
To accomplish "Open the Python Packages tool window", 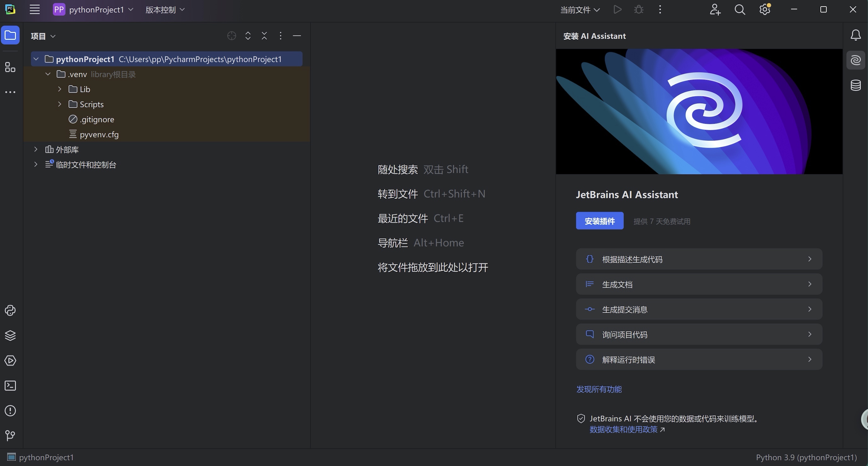I will point(10,310).
